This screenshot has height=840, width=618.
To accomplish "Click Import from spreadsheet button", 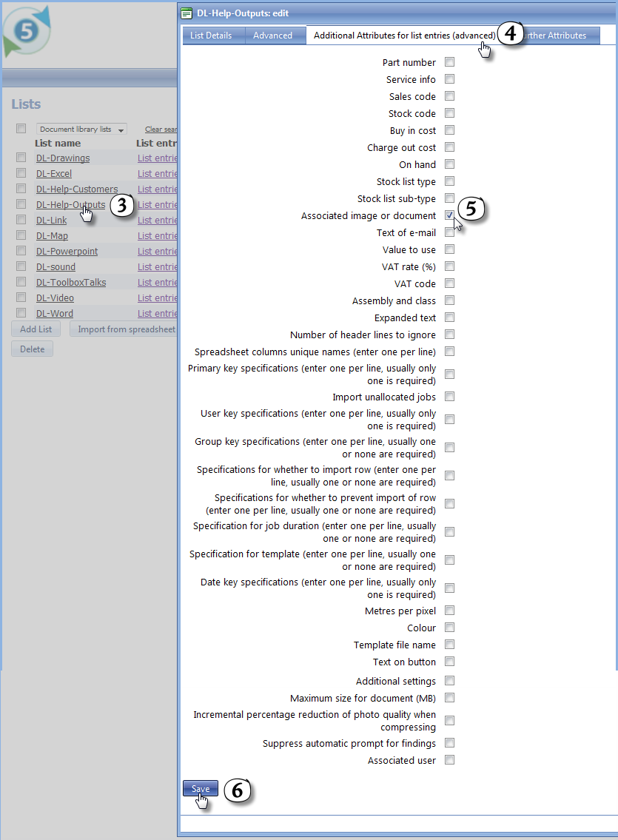I will click(x=124, y=329).
